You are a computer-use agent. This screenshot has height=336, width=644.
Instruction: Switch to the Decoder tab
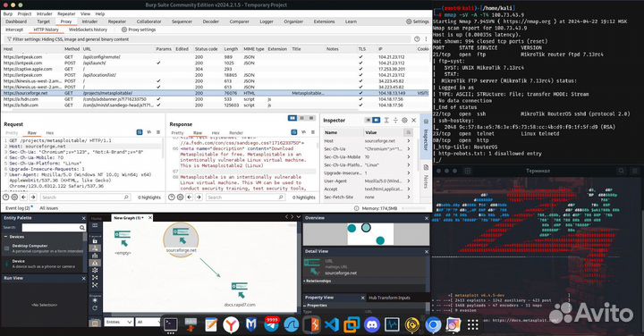click(211, 21)
